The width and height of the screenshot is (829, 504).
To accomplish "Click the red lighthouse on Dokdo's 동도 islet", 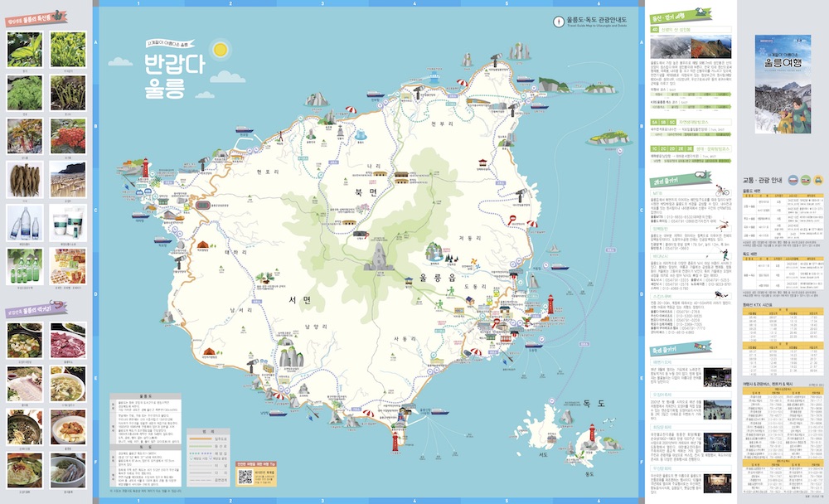I will [x=592, y=433].
